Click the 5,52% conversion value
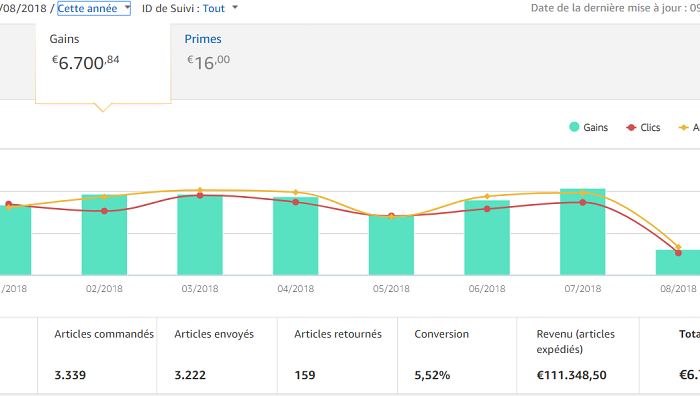The image size is (700, 396). [x=432, y=375]
